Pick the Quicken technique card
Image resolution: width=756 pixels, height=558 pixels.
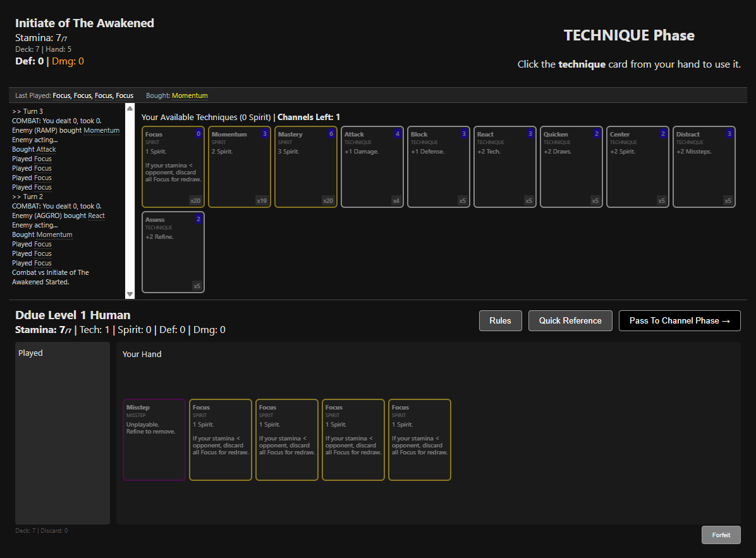tap(571, 167)
